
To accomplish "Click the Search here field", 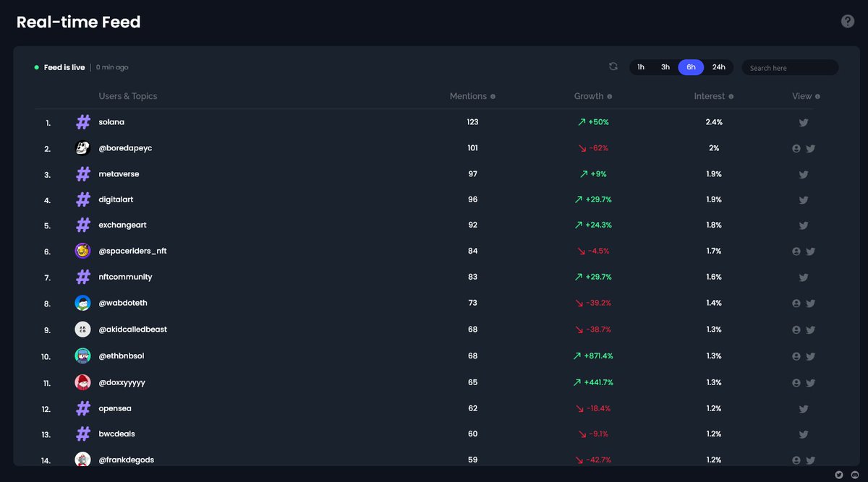I will pos(790,68).
